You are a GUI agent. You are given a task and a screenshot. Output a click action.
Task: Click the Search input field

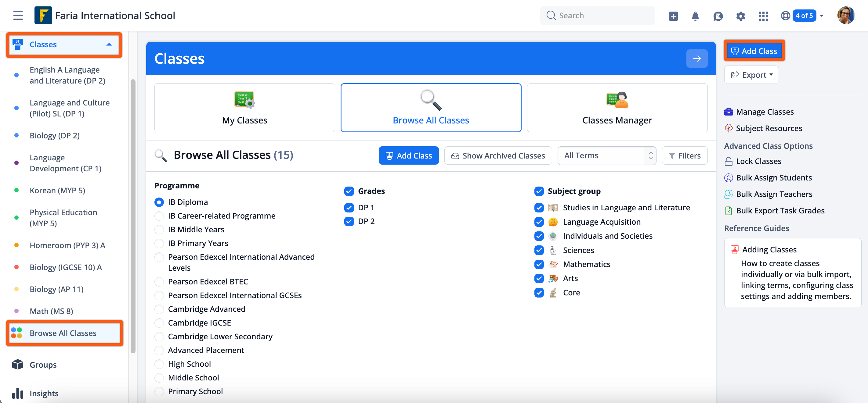tap(597, 16)
